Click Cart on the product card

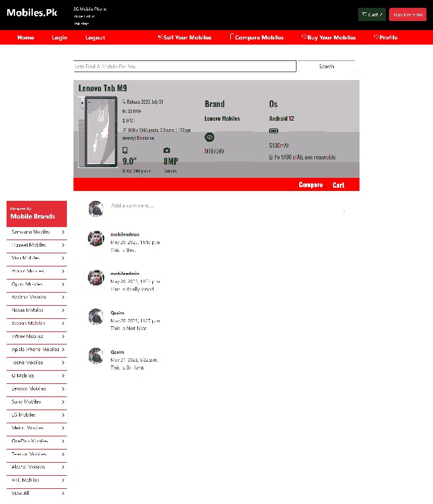(339, 185)
